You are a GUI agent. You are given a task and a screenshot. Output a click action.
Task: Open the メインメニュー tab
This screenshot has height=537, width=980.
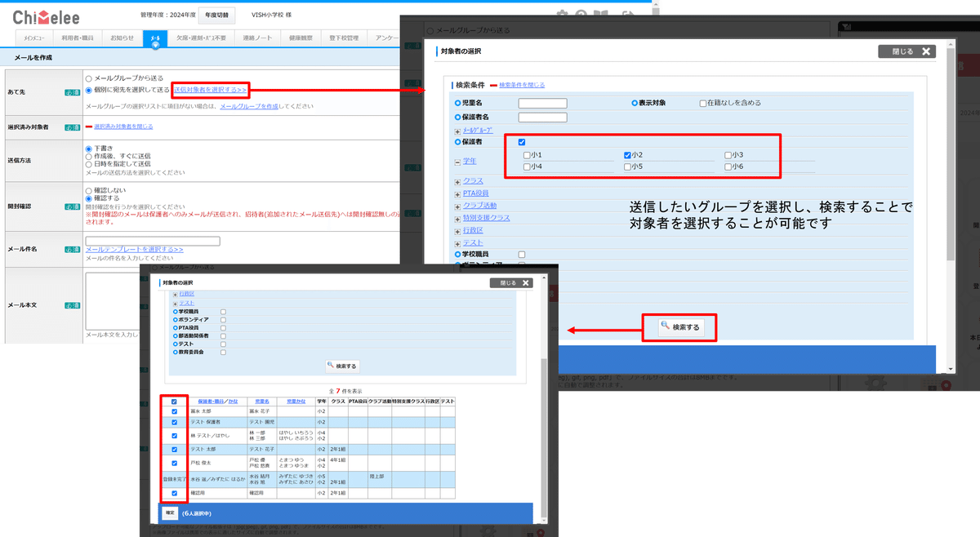tap(33, 38)
